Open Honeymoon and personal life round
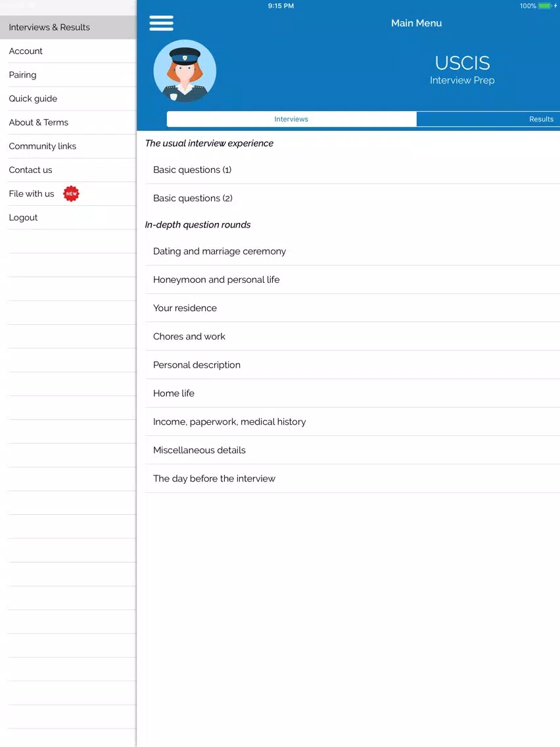The width and height of the screenshot is (560, 747). [352, 279]
